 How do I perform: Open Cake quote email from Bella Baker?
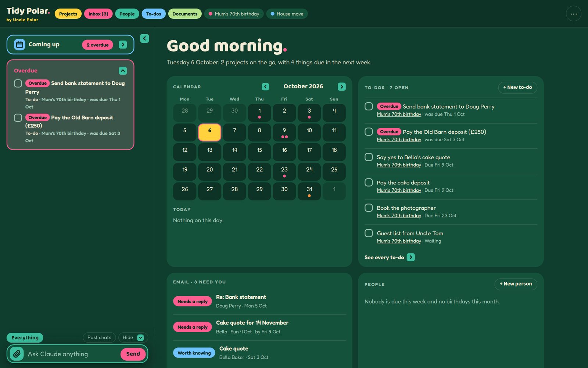[259, 353]
